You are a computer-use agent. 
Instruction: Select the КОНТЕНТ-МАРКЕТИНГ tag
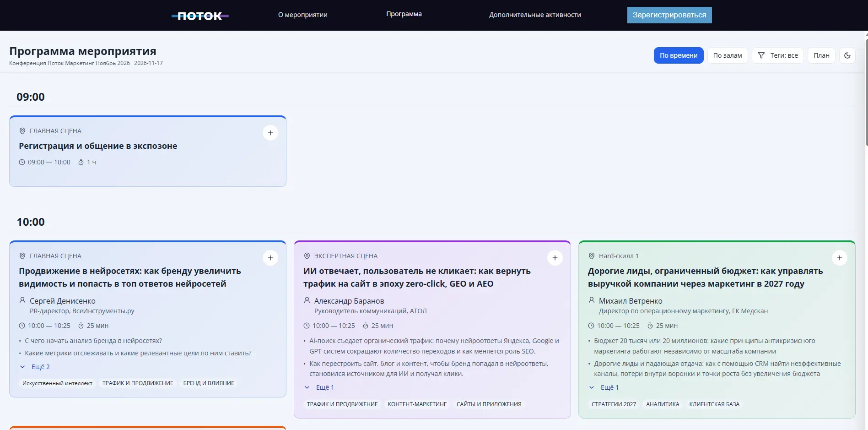pos(417,404)
